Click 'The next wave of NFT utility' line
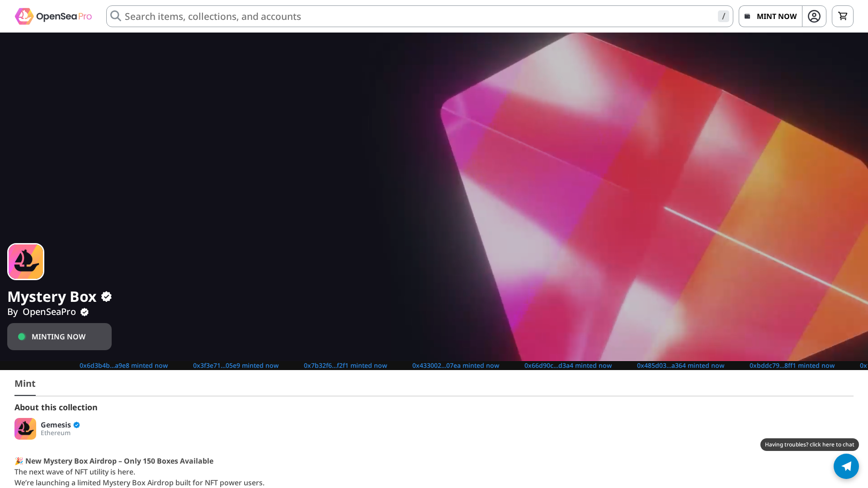This screenshot has height=488, width=868. (x=75, y=472)
